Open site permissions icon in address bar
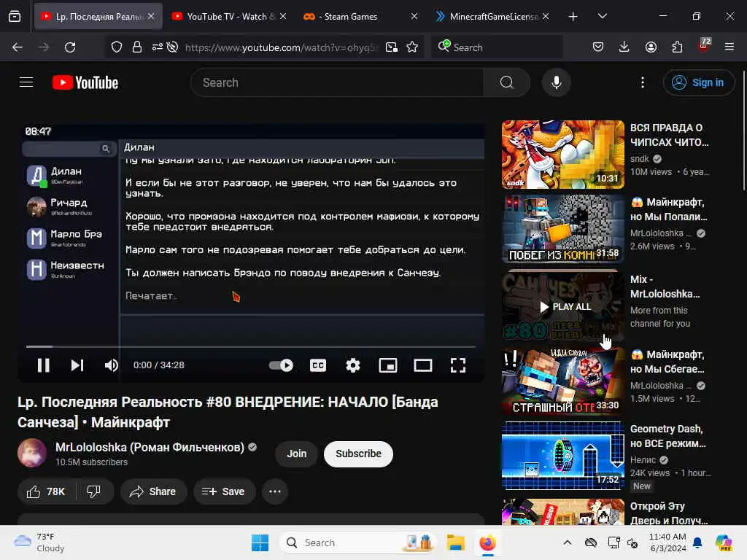 pos(158,47)
